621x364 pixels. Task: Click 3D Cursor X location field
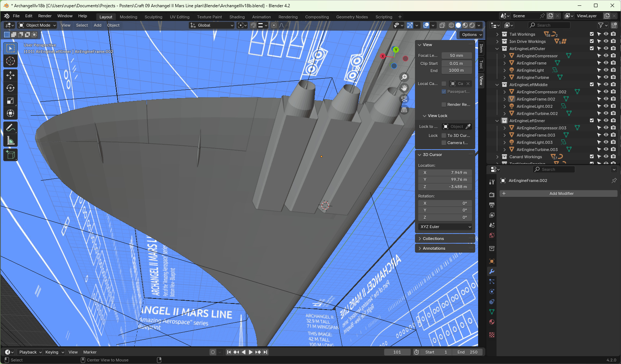point(445,173)
